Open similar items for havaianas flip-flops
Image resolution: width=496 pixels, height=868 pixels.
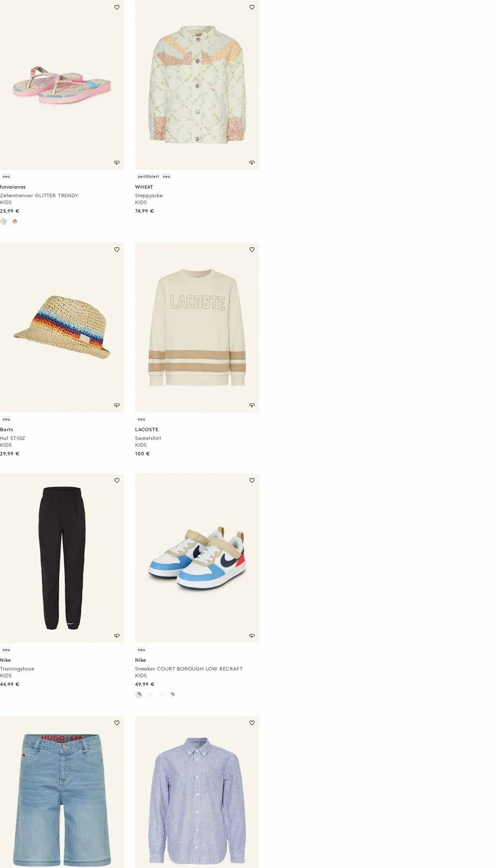pos(117,163)
